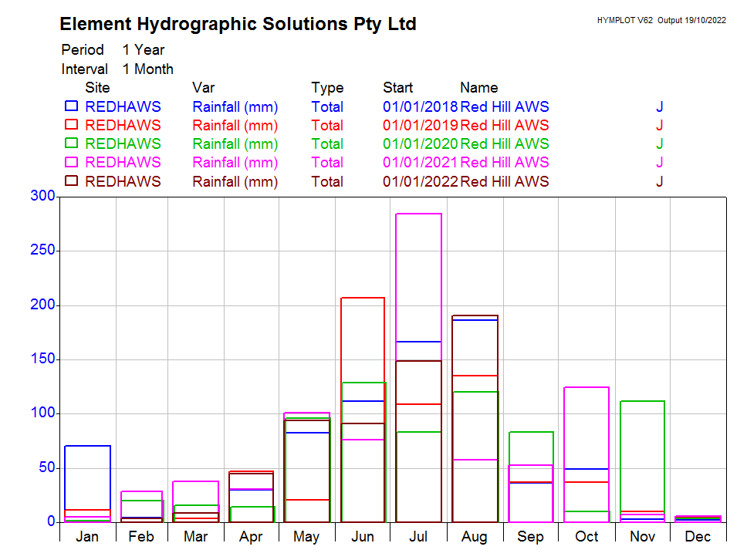Screen dimensions: 747x560
Task: Click the 300 value on y-axis
Action: (42, 197)
